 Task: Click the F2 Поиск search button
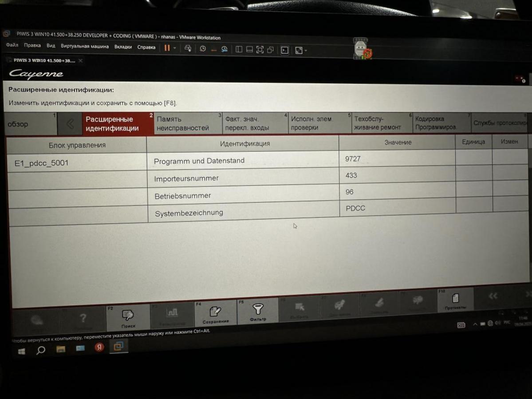128,318
